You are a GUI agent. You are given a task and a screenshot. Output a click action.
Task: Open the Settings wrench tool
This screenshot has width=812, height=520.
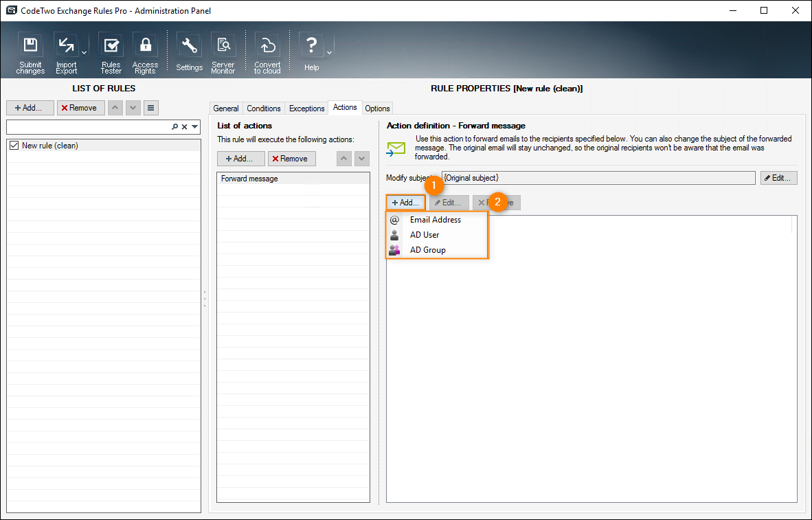click(x=189, y=52)
